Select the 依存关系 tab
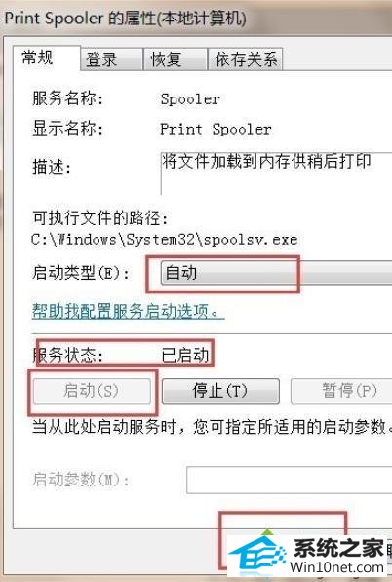Screen dimensions: 392x582 (x=246, y=59)
